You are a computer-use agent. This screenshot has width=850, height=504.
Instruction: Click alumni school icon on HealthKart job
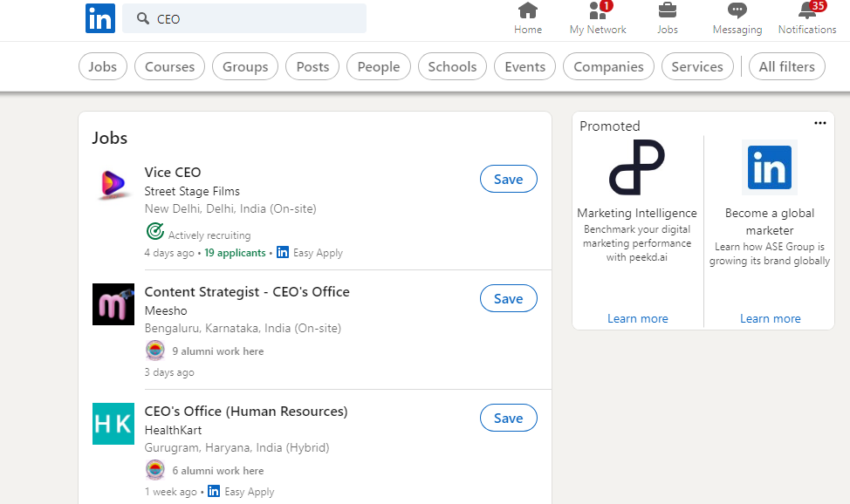(155, 470)
